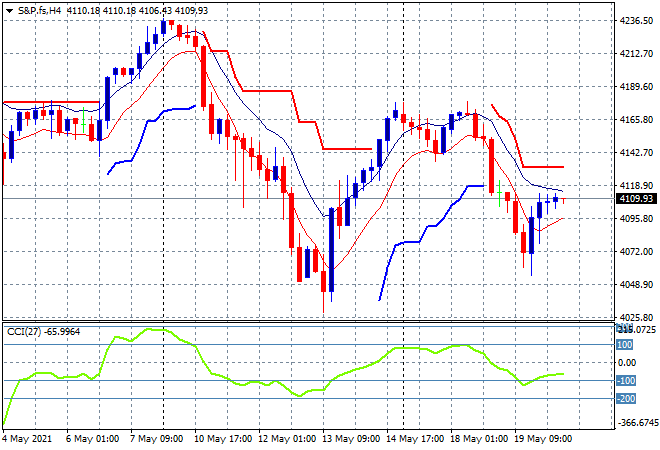Click the 4142.70 price axis label

[x=636, y=152]
